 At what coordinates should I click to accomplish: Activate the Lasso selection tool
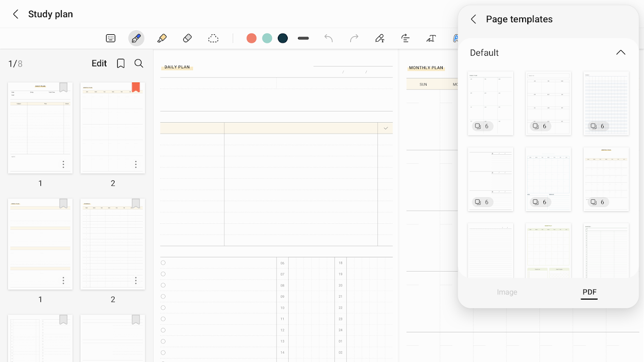coord(213,38)
